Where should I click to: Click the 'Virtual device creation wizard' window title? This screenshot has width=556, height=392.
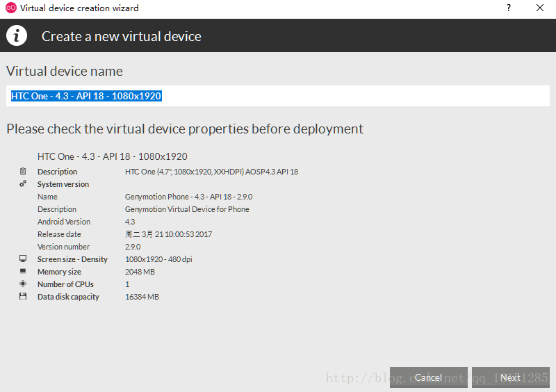[x=79, y=8]
